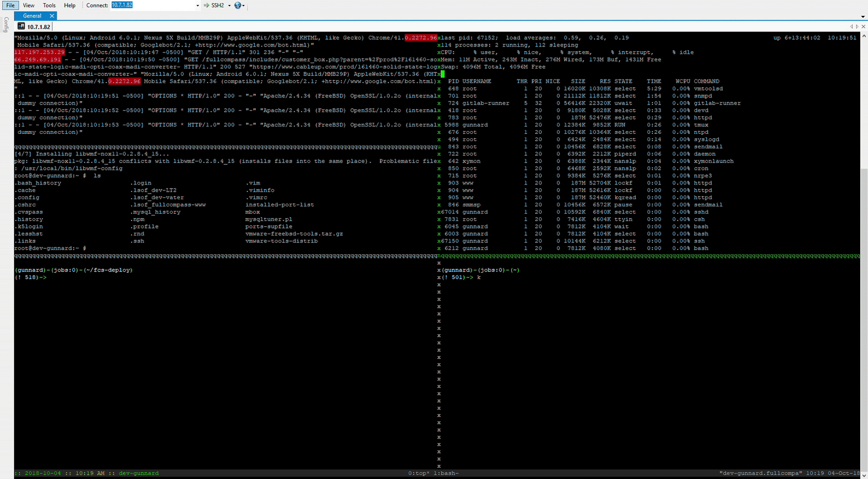
Task: Click the "dev-gunnard.fullcompa" title in status bar
Action: pyautogui.click(x=761, y=473)
